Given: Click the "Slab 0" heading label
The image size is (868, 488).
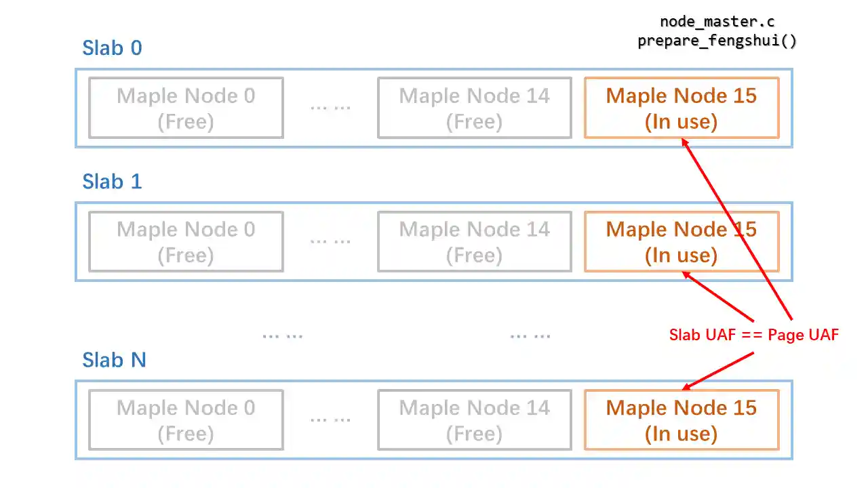Looking at the screenshot, I should (112, 48).
